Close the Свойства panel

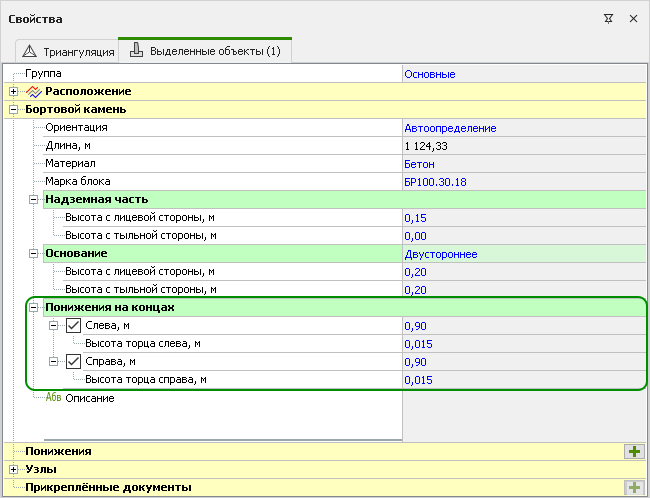coord(632,18)
